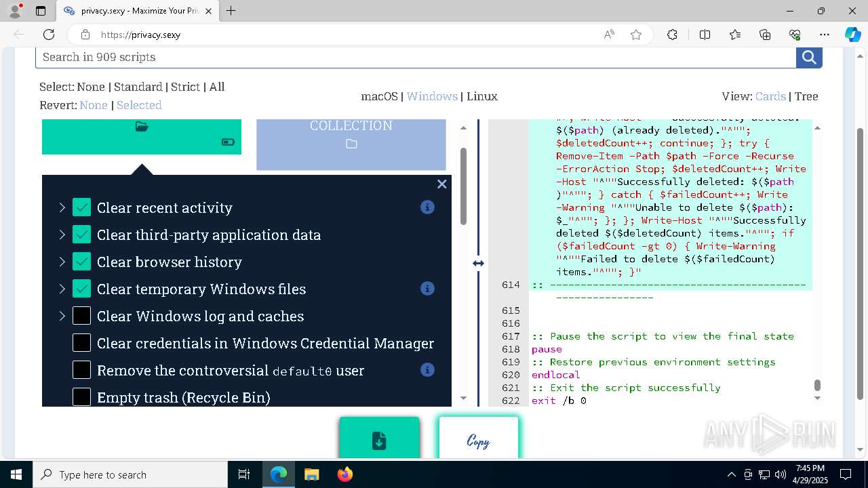This screenshot has height=488, width=868.
Task: Launch Firefox from taskbar
Action: click(345, 474)
